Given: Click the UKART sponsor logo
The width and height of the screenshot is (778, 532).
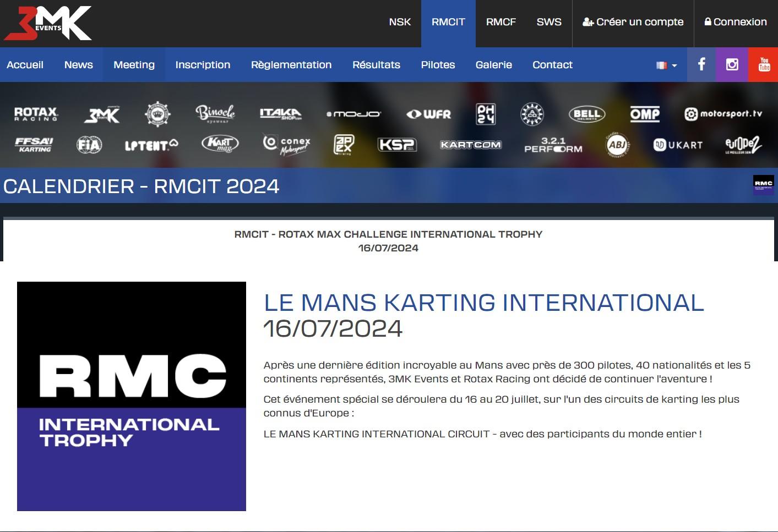Looking at the screenshot, I should (x=678, y=145).
